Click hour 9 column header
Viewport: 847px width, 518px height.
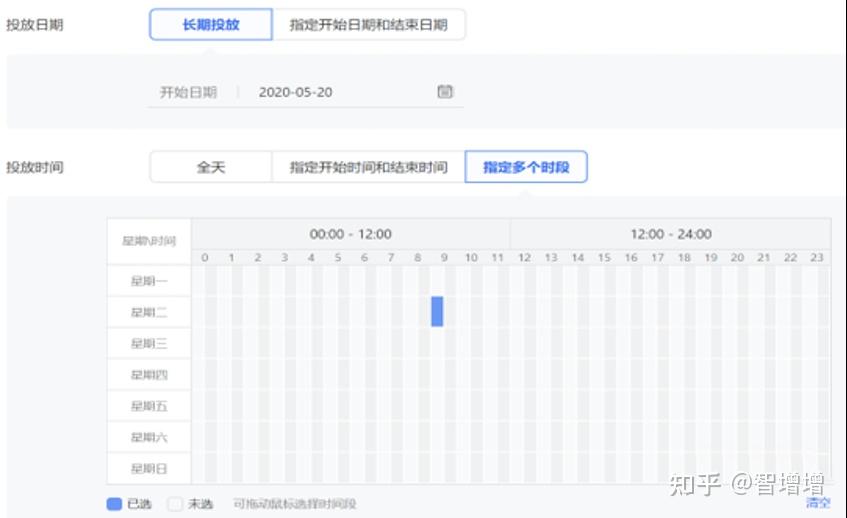[444, 258]
